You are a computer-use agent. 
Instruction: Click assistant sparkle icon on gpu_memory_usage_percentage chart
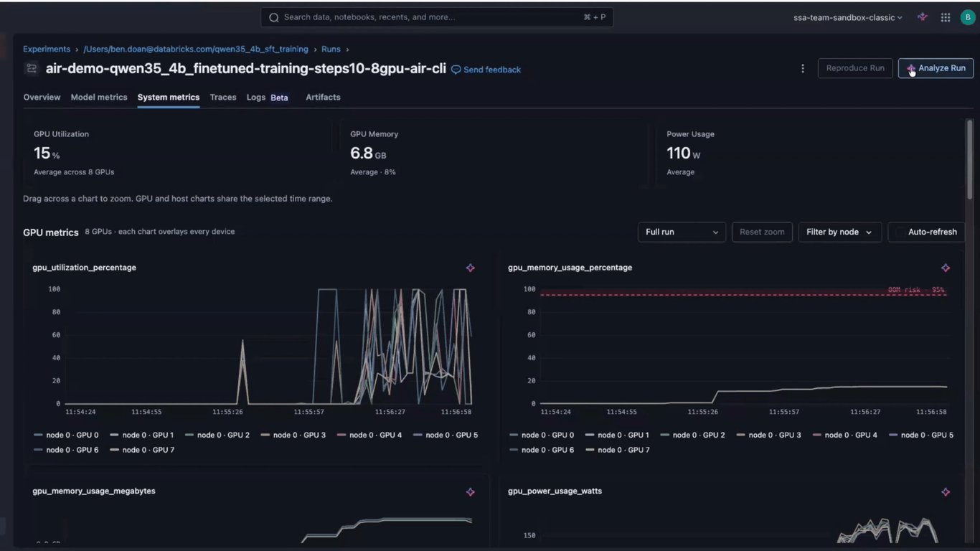[x=946, y=268]
